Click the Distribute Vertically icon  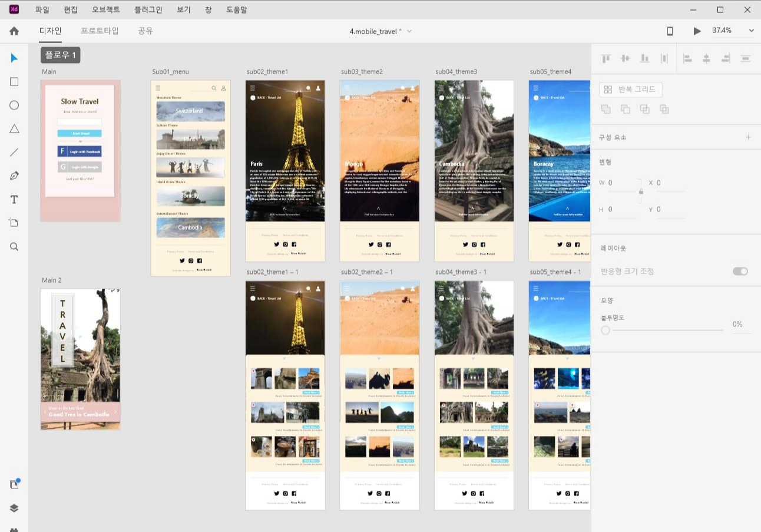(x=664, y=58)
